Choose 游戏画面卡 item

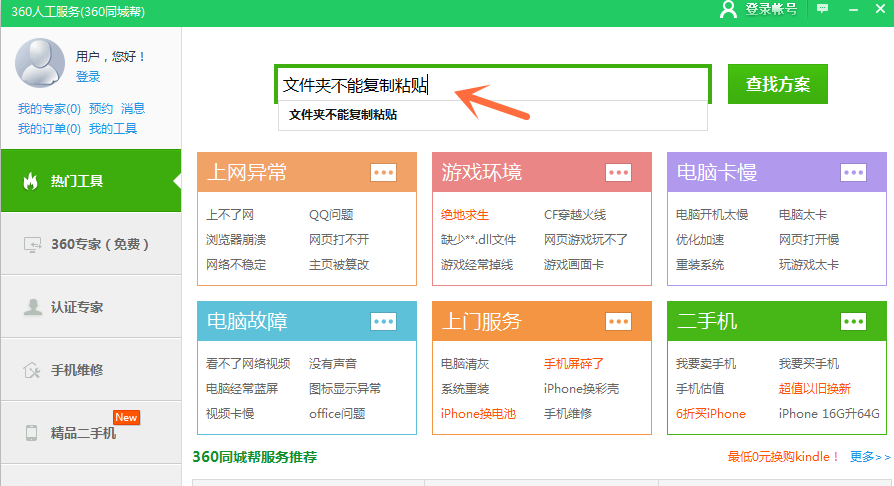[574, 265]
